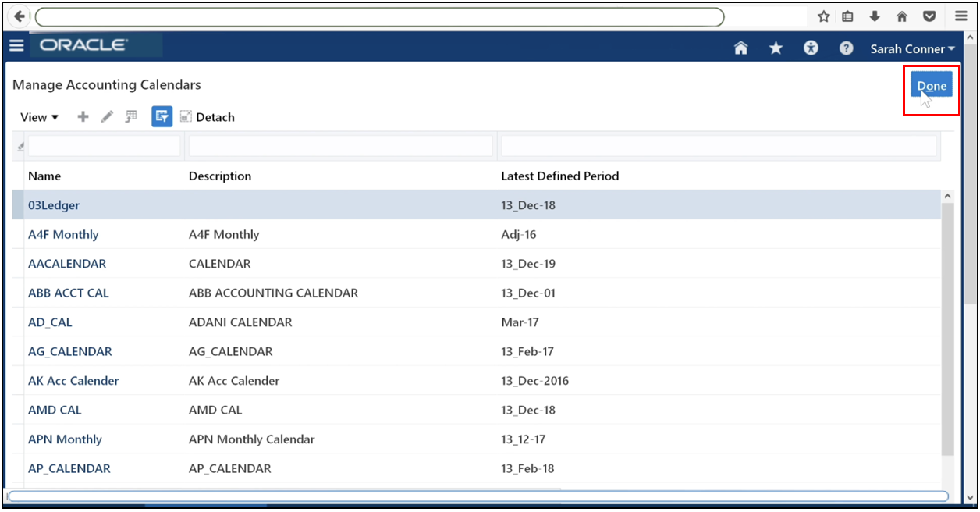
Task: Expand the Sarah Conner user menu
Action: click(x=911, y=48)
